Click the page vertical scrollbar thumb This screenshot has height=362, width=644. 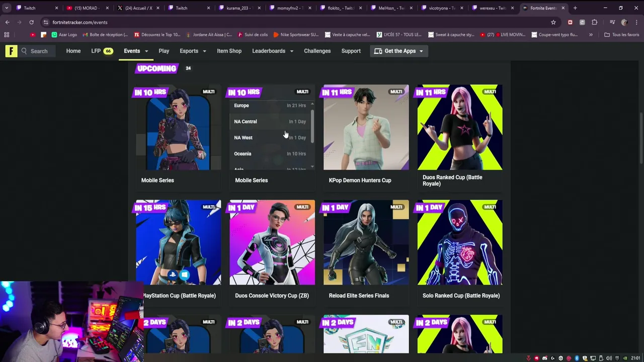click(x=641, y=138)
